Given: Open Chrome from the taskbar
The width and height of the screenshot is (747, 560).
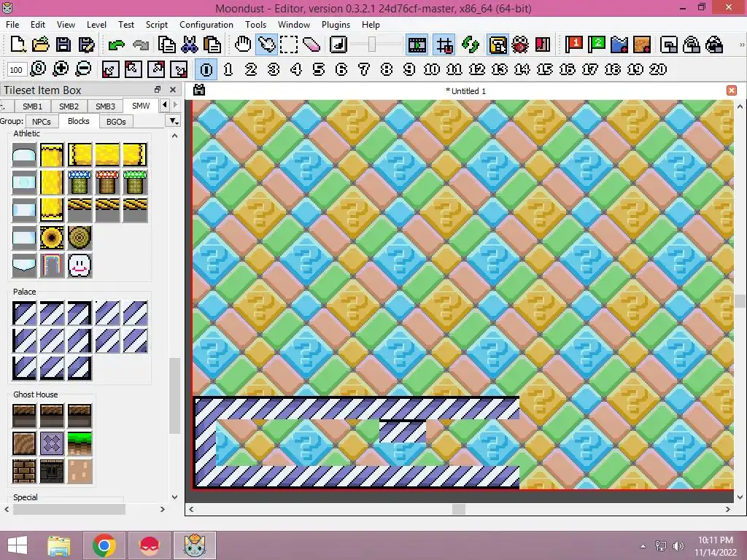Looking at the screenshot, I should (x=104, y=545).
